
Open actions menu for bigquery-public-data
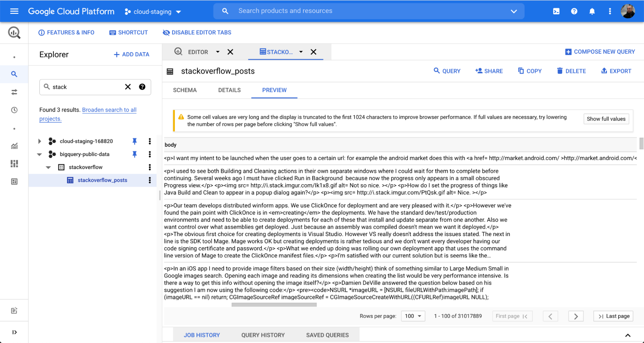(150, 154)
